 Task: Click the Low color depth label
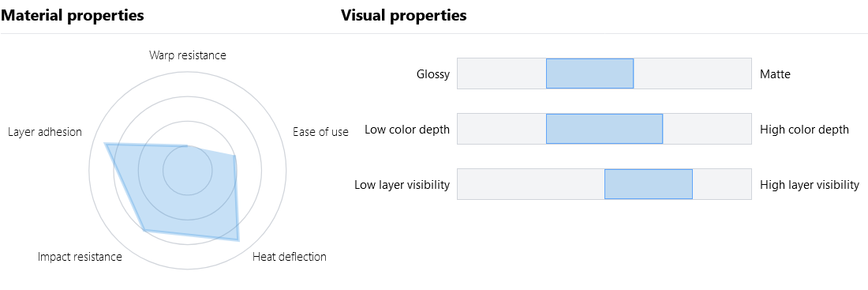[407, 130]
